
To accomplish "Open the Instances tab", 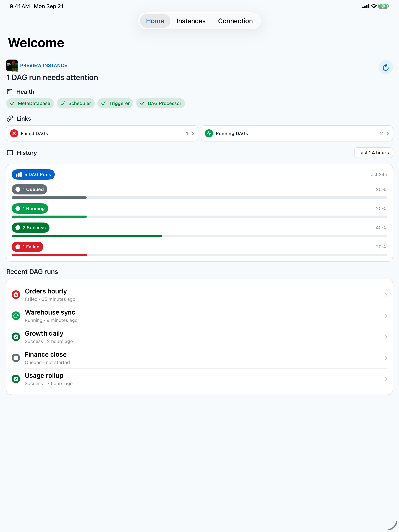I will pyautogui.click(x=191, y=21).
